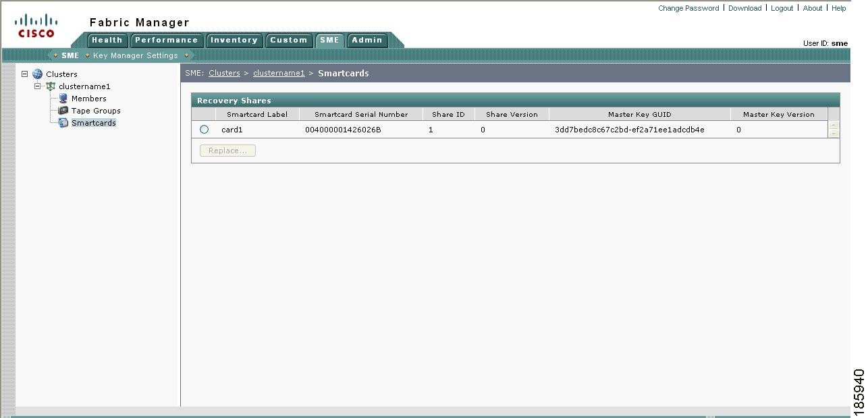
Task: Click the Master Key GUID column header
Action: click(639, 115)
